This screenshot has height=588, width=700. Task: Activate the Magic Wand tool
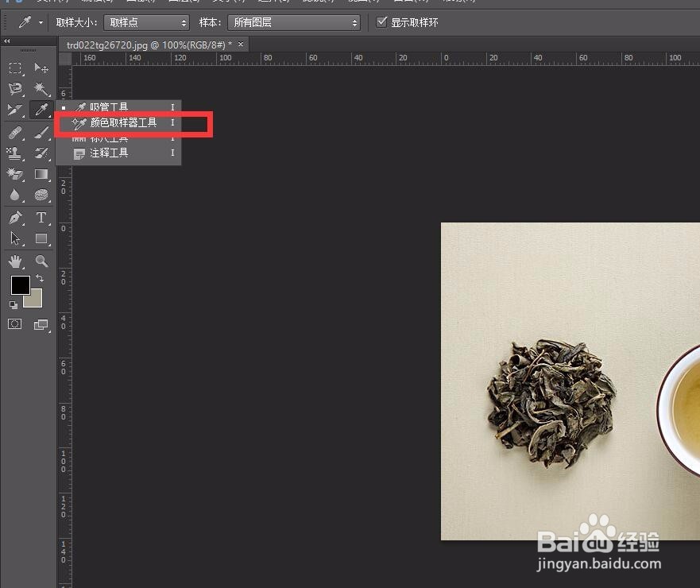(x=40, y=89)
